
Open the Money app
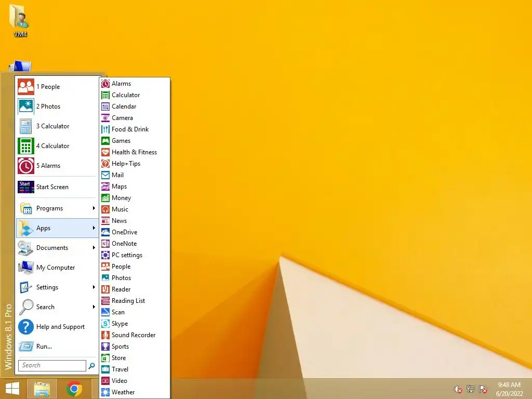pyautogui.click(x=135, y=198)
